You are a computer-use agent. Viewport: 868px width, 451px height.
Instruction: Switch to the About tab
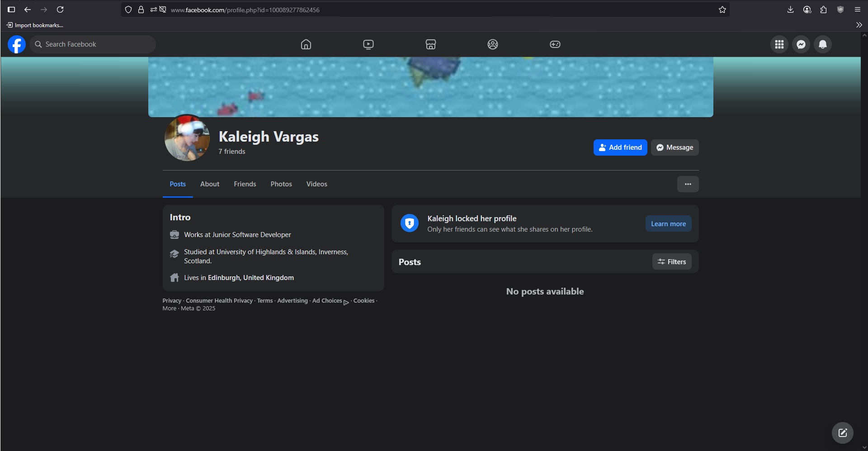210,184
